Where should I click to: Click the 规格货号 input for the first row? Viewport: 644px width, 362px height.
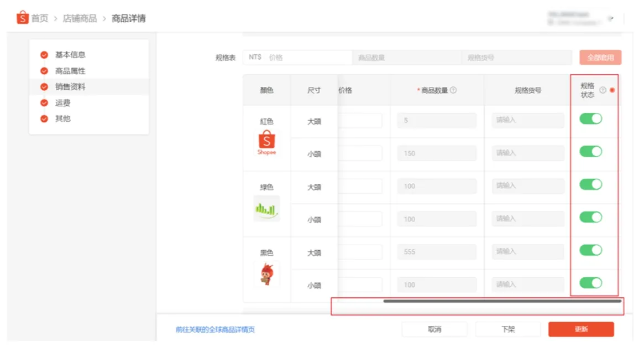coord(527,120)
